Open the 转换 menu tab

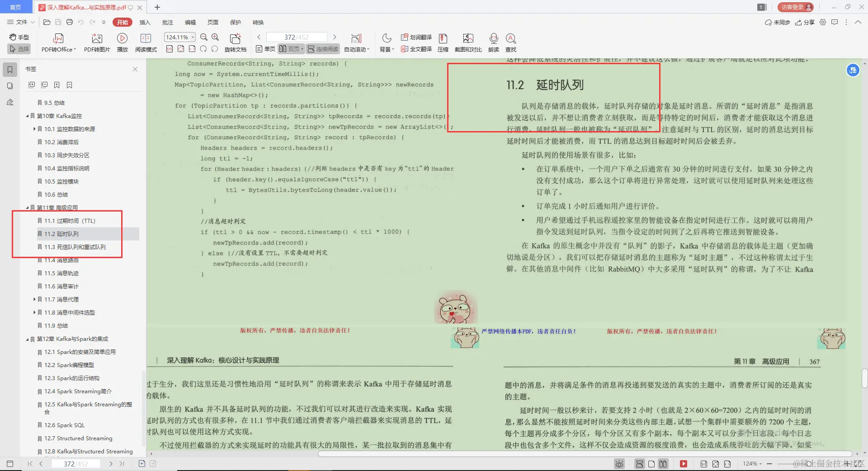coord(258,22)
